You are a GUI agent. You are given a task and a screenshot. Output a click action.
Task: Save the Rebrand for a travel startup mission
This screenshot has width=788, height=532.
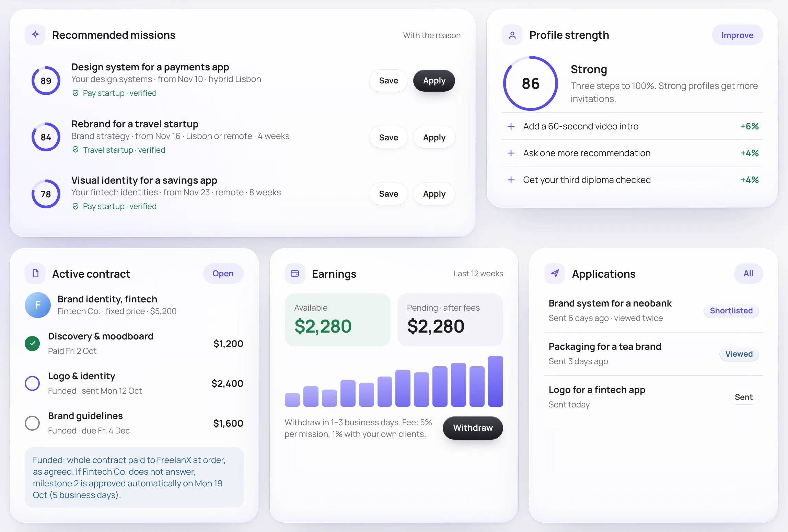pos(389,137)
